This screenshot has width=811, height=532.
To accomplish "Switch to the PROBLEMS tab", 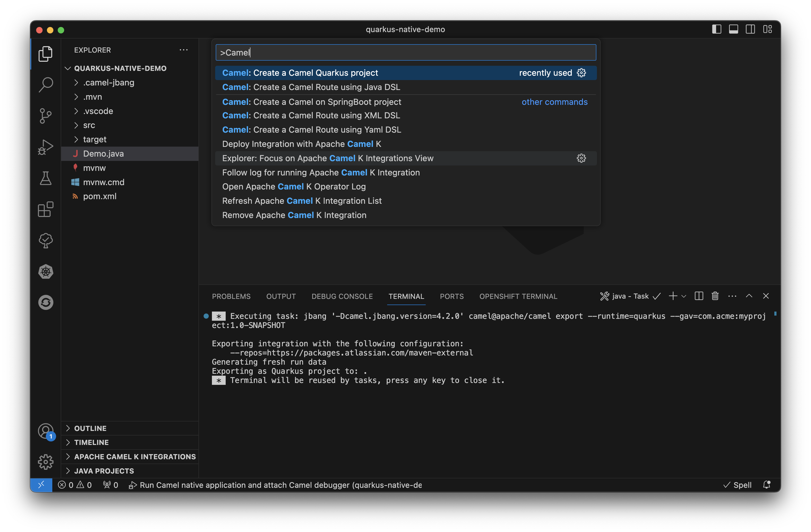I will [231, 296].
